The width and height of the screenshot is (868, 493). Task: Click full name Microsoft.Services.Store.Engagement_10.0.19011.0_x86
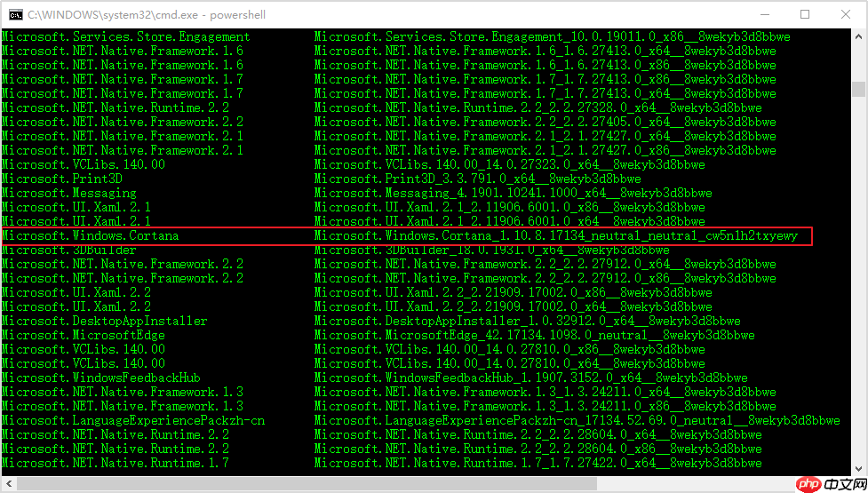click(553, 37)
